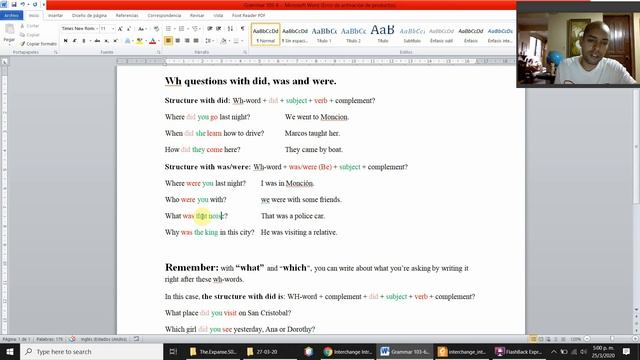Image resolution: width=640 pixels, height=360 pixels.
Task: Click the Windows taskbar search box
Action: point(92,351)
